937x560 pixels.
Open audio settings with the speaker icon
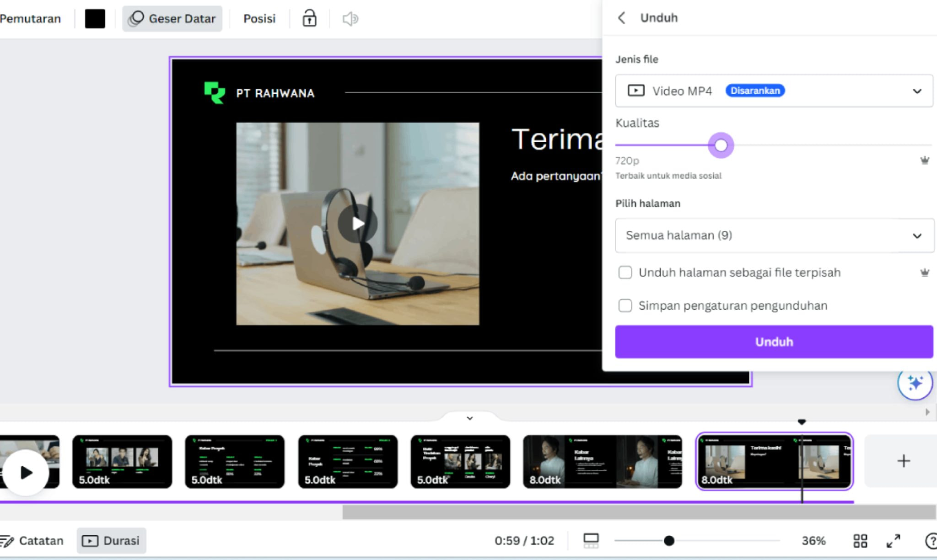coord(350,18)
